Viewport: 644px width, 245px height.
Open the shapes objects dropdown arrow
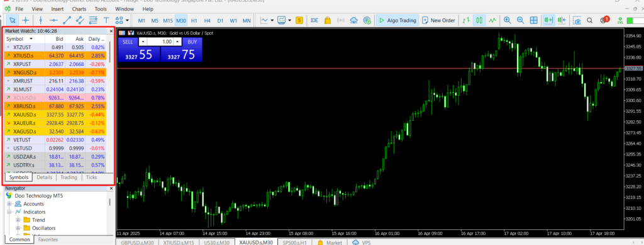pos(127,20)
